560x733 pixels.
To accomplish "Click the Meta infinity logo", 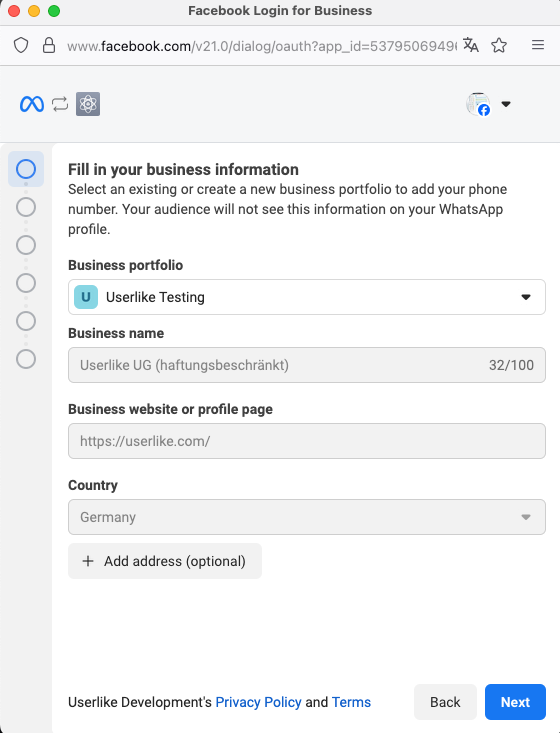I will [x=32, y=104].
